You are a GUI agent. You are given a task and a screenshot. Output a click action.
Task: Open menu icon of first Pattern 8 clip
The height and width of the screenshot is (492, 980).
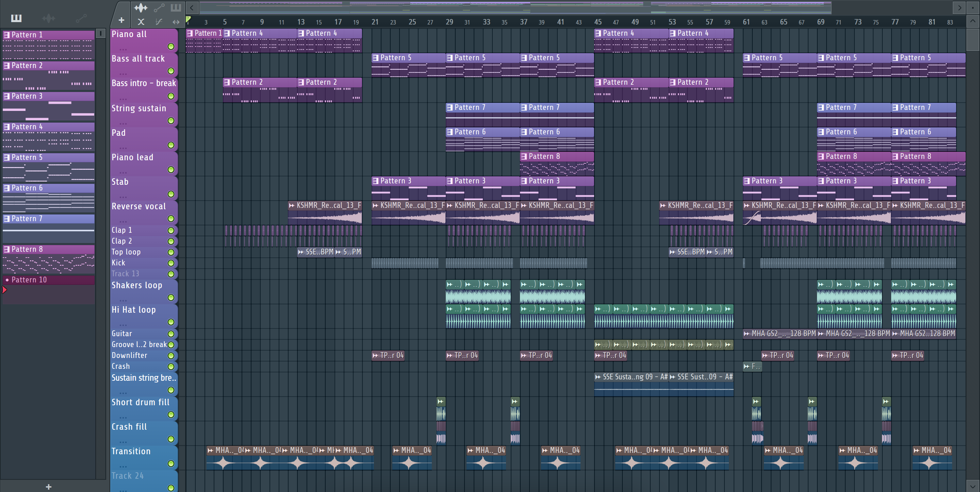(523, 157)
